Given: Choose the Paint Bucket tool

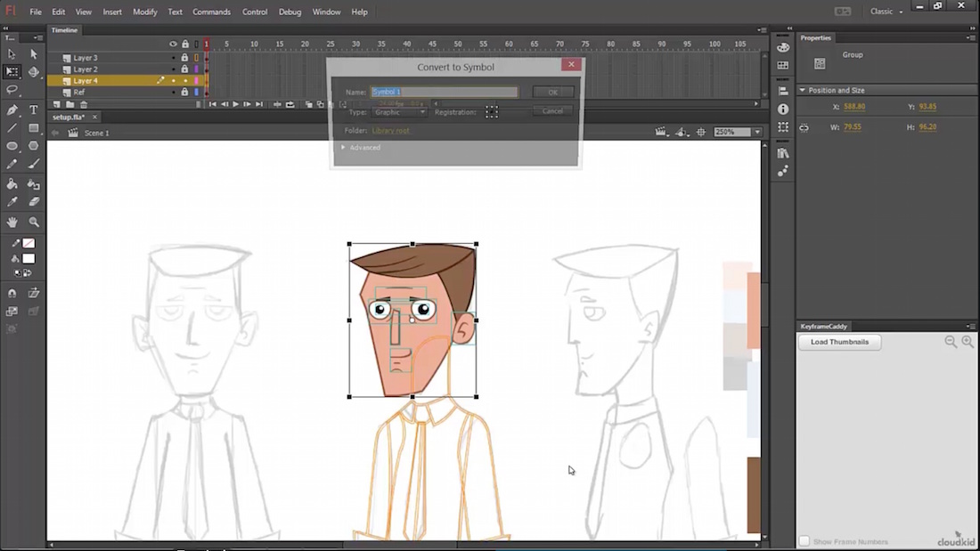Looking at the screenshot, I should tap(12, 183).
